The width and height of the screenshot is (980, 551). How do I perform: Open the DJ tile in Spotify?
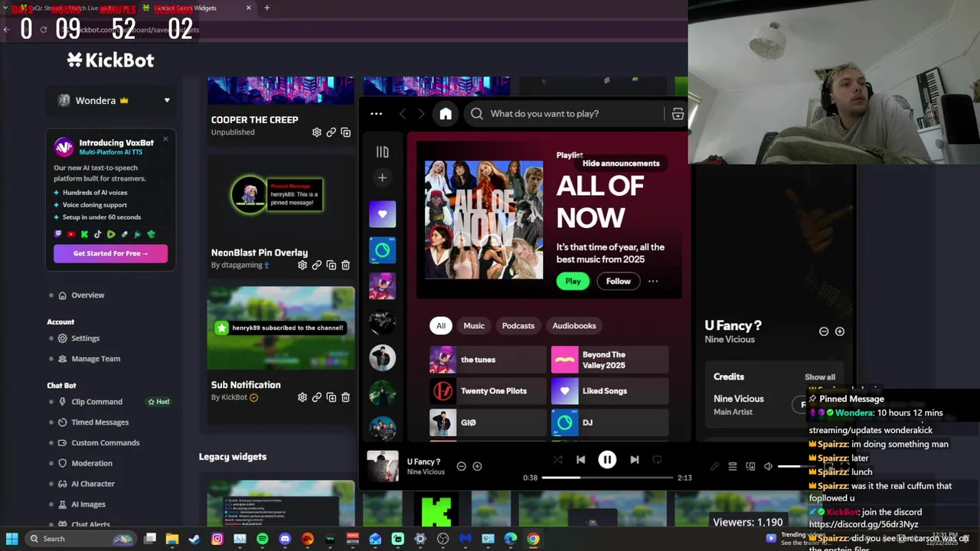coord(609,422)
